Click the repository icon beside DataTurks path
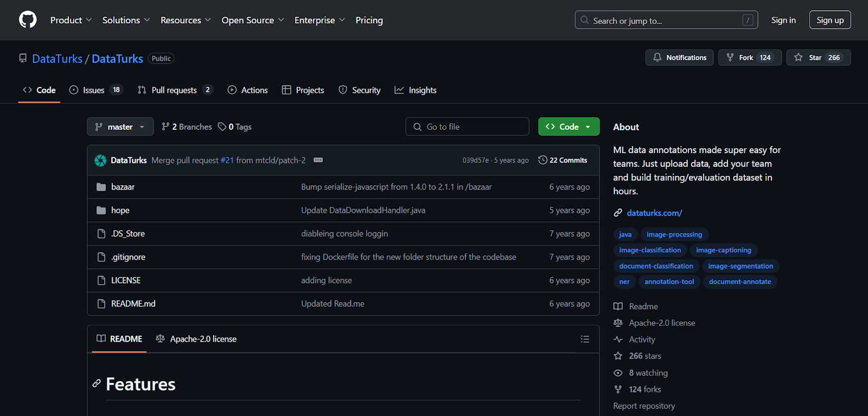The image size is (868, 416). coord(23,59)
